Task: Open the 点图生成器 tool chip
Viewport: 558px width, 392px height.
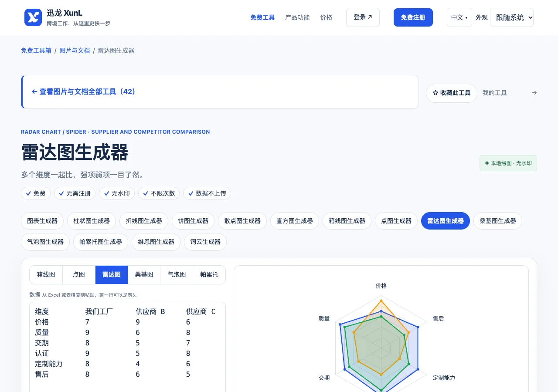Action: point(396,221)
